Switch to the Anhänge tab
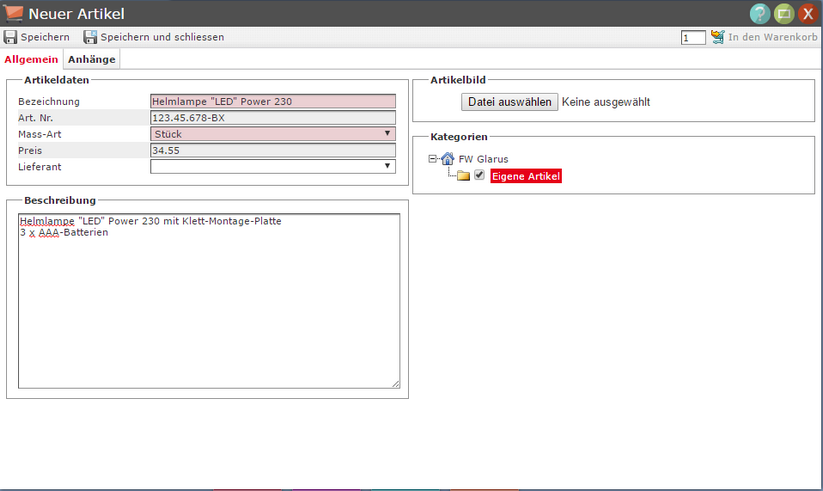This screenshot has height=491, width=823. coord(91,60)
